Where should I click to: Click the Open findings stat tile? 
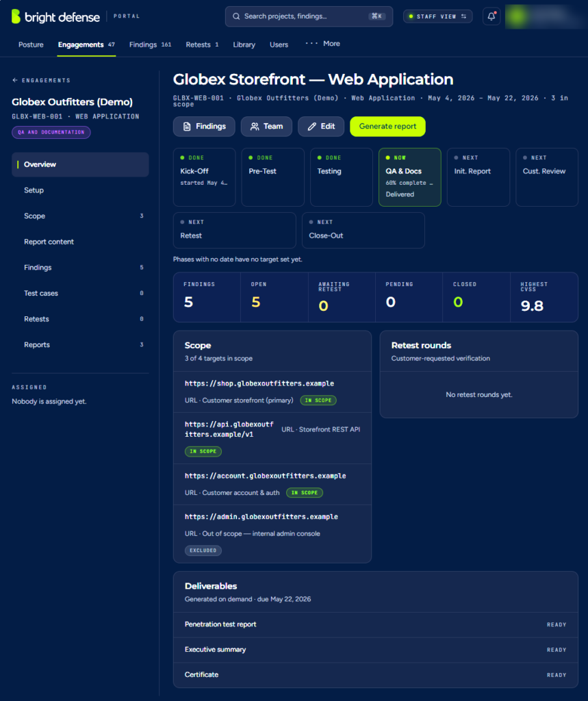(274, 297)
